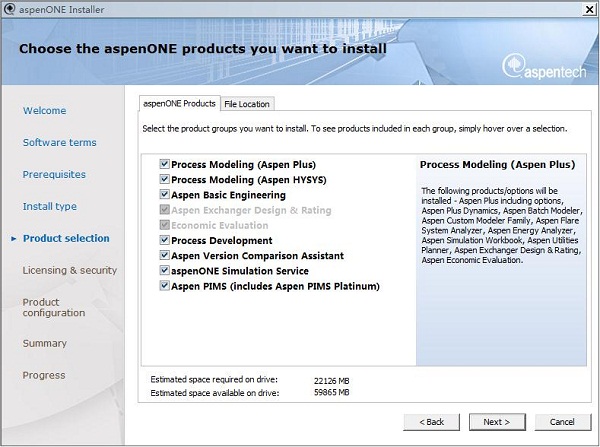The width and height of the screenshot is (600, 447).
Task: Click the 'Choose the aspenONE products' heading
Action: pos(203,49)
